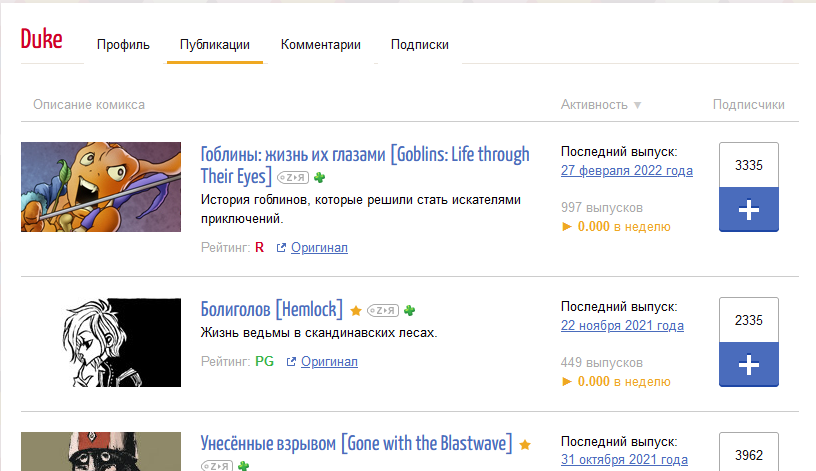816x471 pixels.
Task: Click the green clover icon beside Hemlock title
Action: 410,311
